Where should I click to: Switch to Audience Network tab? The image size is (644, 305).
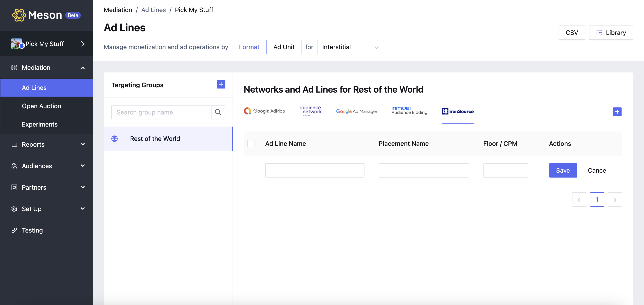pyautogui.click(x=311, y=111)
